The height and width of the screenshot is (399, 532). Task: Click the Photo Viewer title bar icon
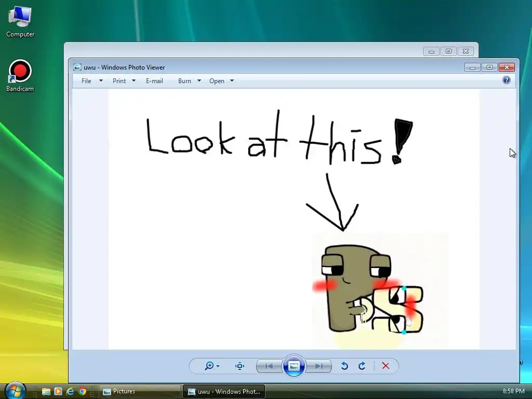(x=77, y=67)
